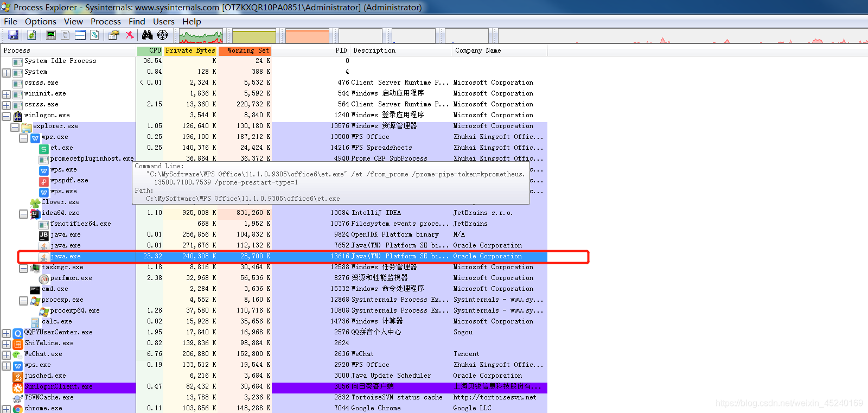Expand the ShiYeLine.exe tree node
Image resolution: width=868 pixels, height=413 pixels.
(7, 344)
